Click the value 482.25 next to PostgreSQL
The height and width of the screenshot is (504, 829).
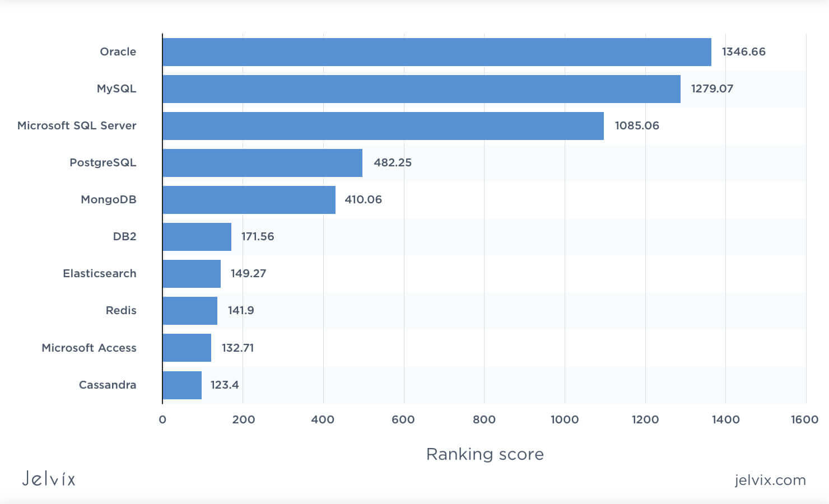(x=393, y=162)
